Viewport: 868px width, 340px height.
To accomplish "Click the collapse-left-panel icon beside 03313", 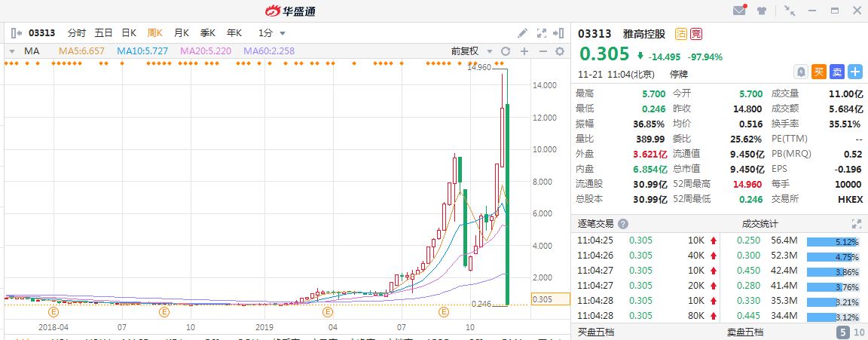I will coord(17,33).
